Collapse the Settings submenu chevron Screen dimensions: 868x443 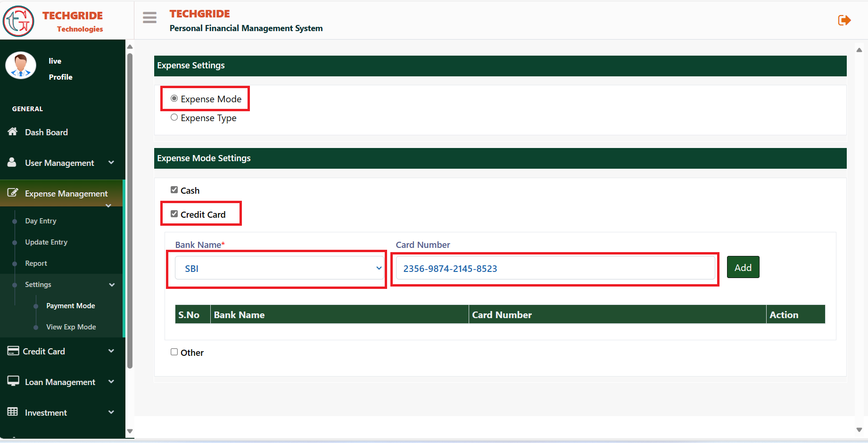[112, 285]
